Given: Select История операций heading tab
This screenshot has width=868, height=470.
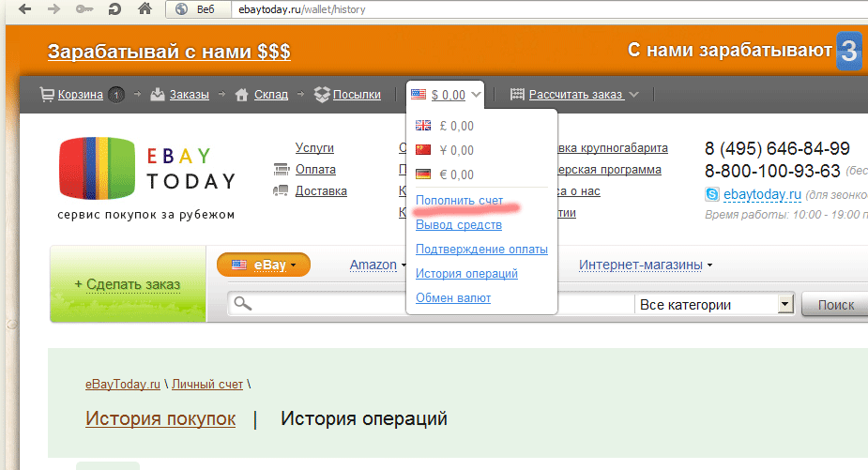Looking at the screenshot, I should coord(364,418).
